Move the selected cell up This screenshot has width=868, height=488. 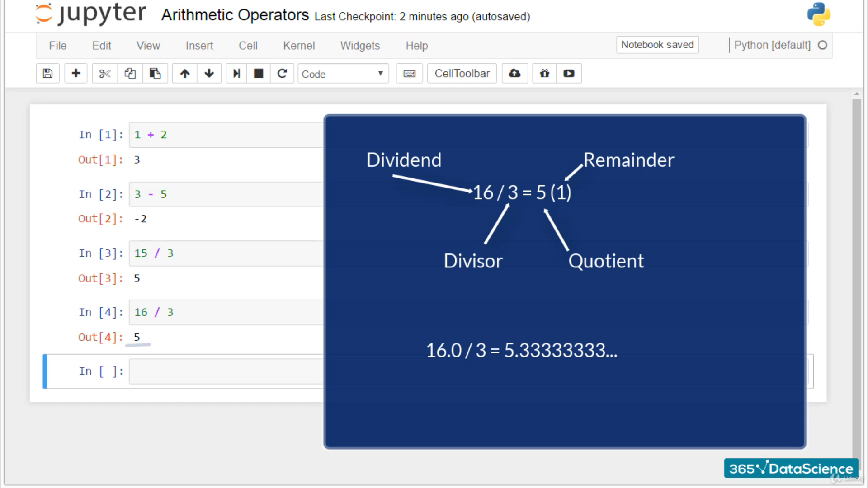pyautogui.click(x=184, y=74)
